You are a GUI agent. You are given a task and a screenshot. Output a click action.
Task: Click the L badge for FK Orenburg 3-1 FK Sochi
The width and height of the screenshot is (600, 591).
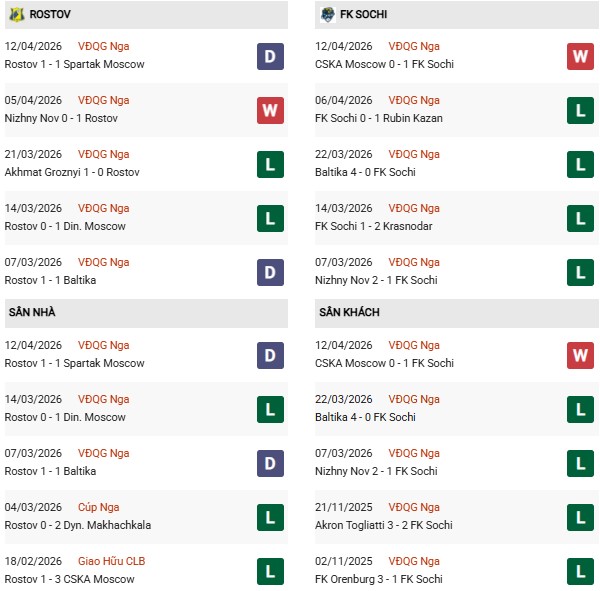pyautogui.click(x=581, y=571)
